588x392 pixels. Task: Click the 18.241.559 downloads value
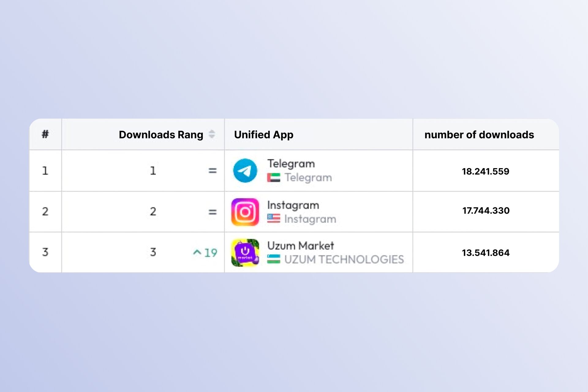(486, 171)
